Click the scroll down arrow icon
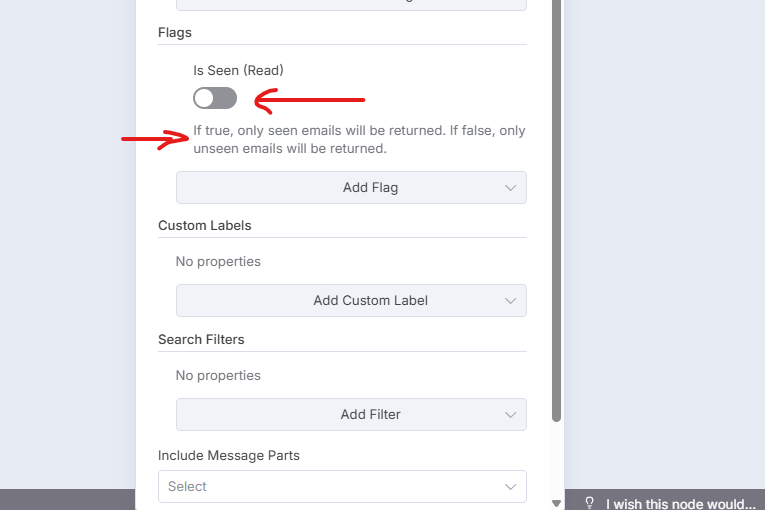Image resolution: width=765 pixels, height=510 pixels. point(557,503)
